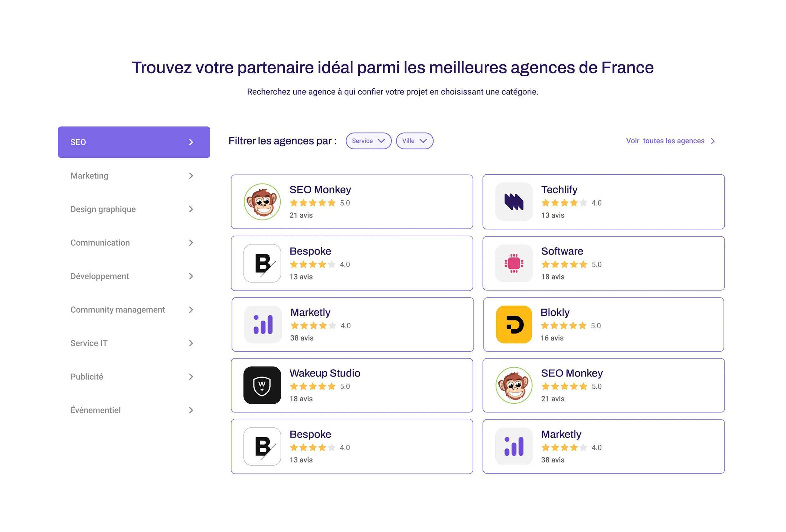Expand the Community management chevron
Image resolution: width=786 pixels, height=532 pixels.
(191, 310)
